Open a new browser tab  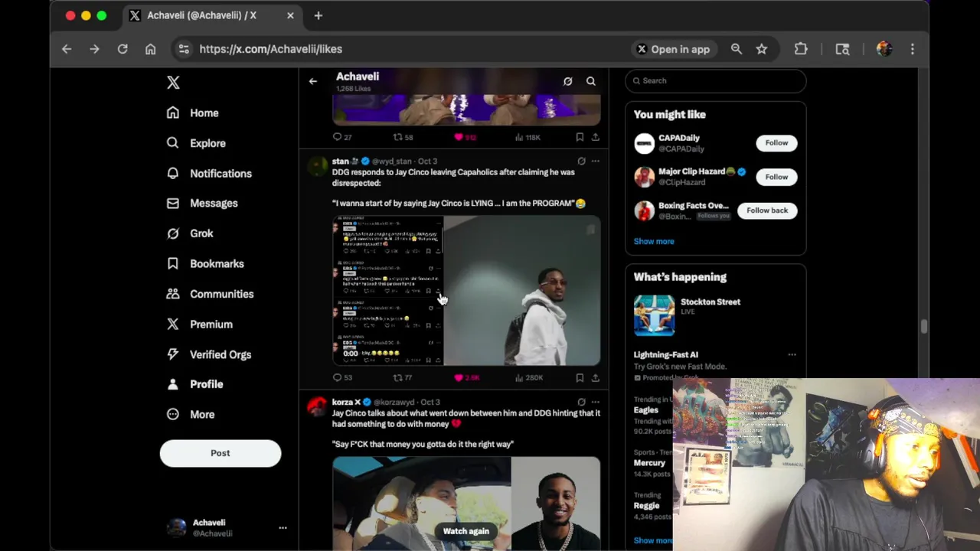click(x=318, y=15)
